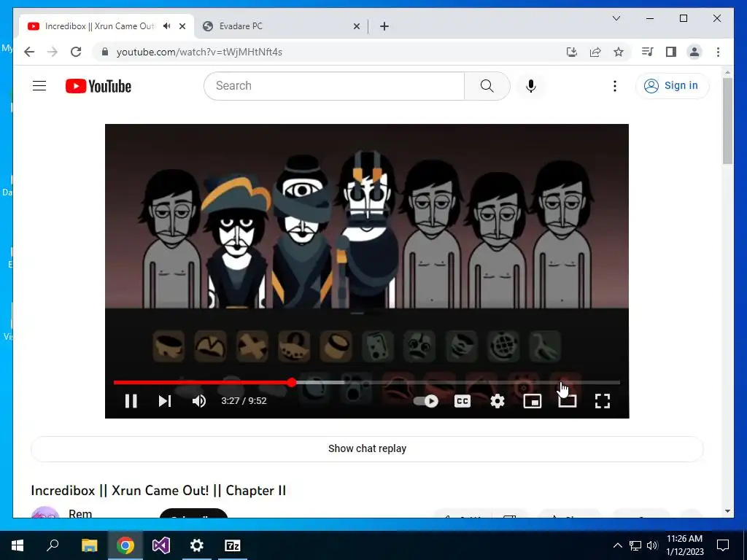The width and height of the screenshot is (747, 560).
Task: Toggle the autoplay switch
Action: [x=426, y=401]
